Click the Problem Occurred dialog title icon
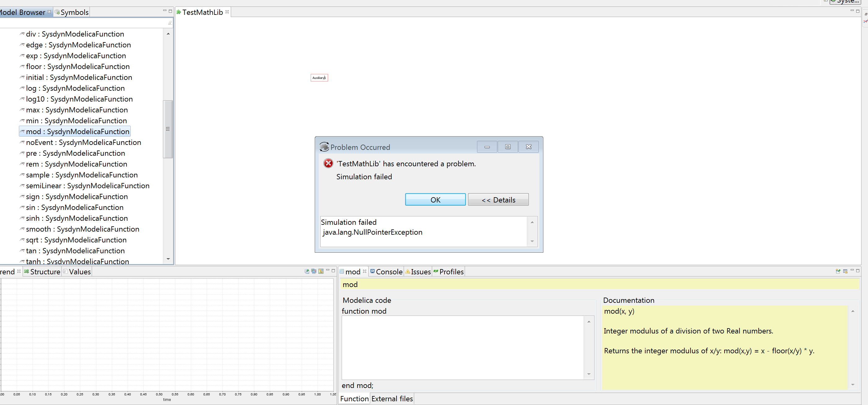 pyautogui.click(x=324, y=147)
